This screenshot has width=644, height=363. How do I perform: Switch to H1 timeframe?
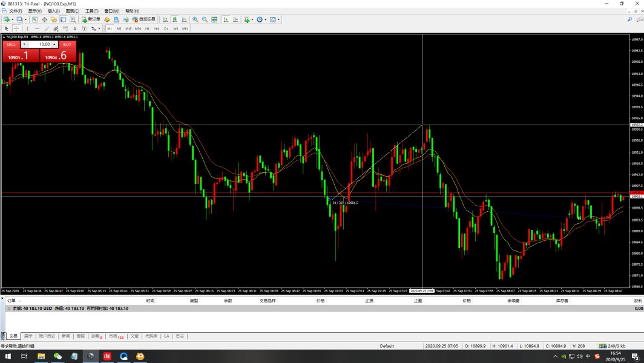pos(147,29)
